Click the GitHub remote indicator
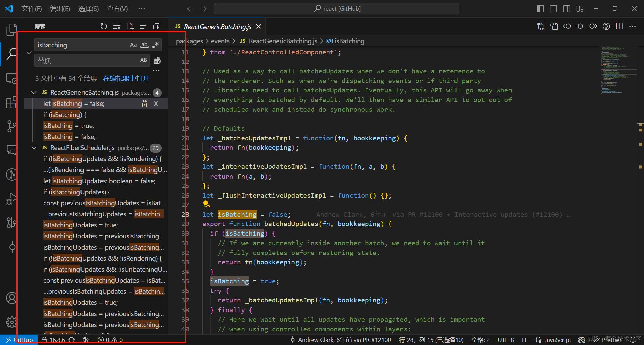644x345 pixels. click(19, 340)
